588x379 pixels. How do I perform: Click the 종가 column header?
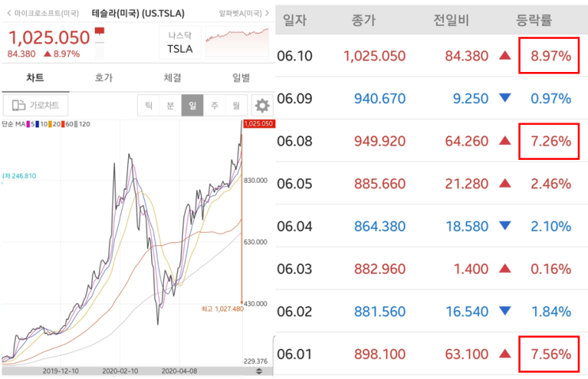pos(363,20)
